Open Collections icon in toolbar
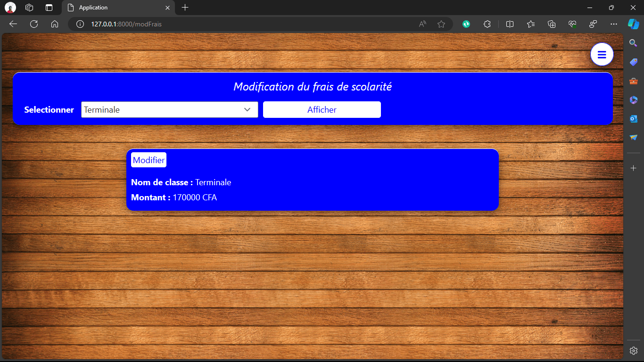The height and width of the screenshot is (362, 644). [x=552, y=24]
